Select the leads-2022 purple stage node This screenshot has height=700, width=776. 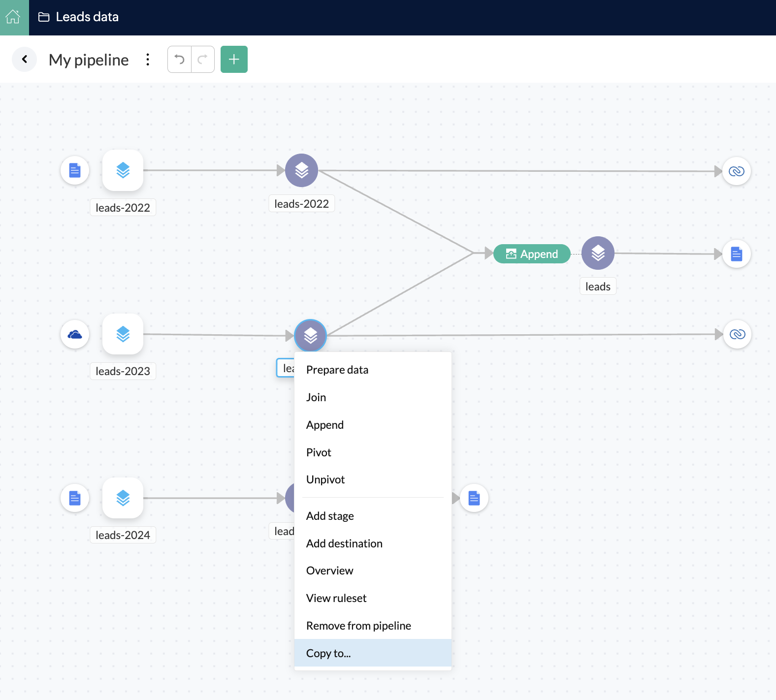point(301,170)
